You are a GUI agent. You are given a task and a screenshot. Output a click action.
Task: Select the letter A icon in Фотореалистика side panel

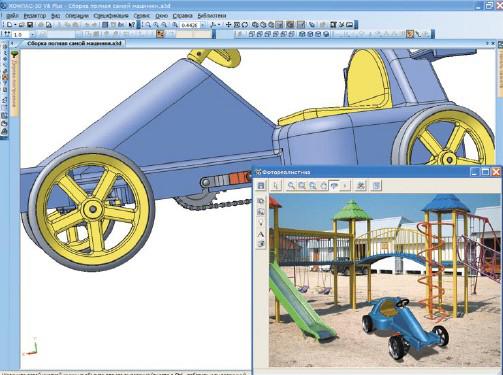point(261,234)
